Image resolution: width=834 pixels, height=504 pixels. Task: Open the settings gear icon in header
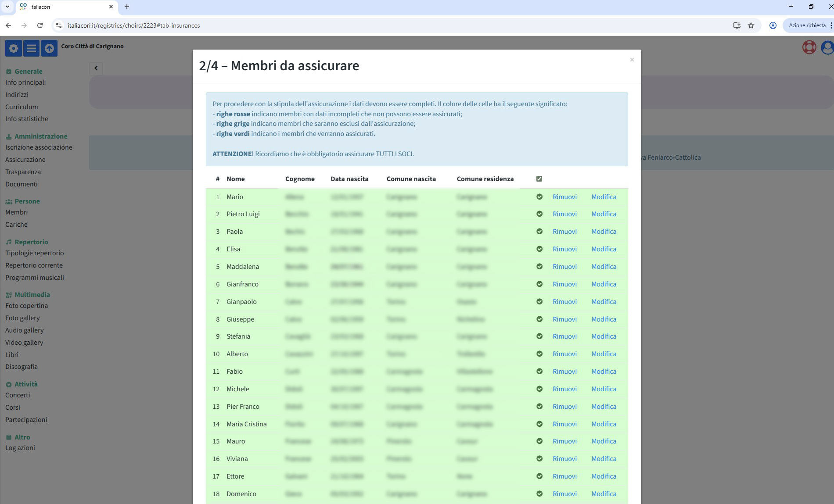(x=13, y=48)
